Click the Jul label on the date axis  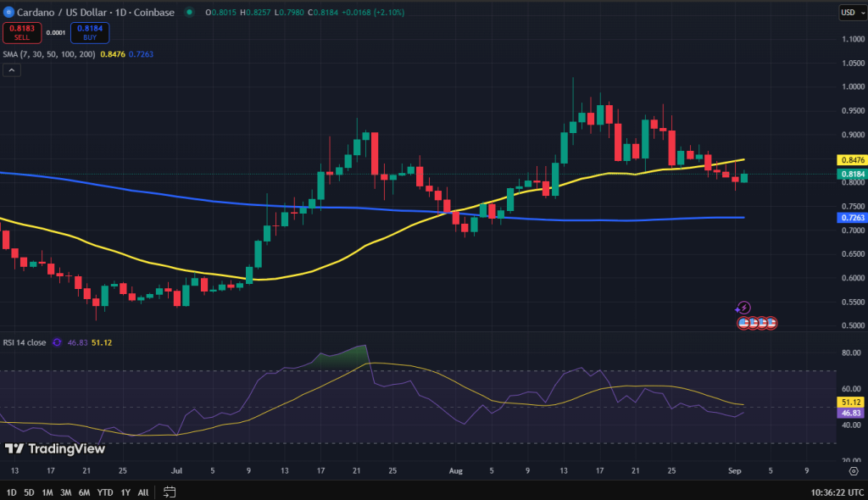(176, 470)
